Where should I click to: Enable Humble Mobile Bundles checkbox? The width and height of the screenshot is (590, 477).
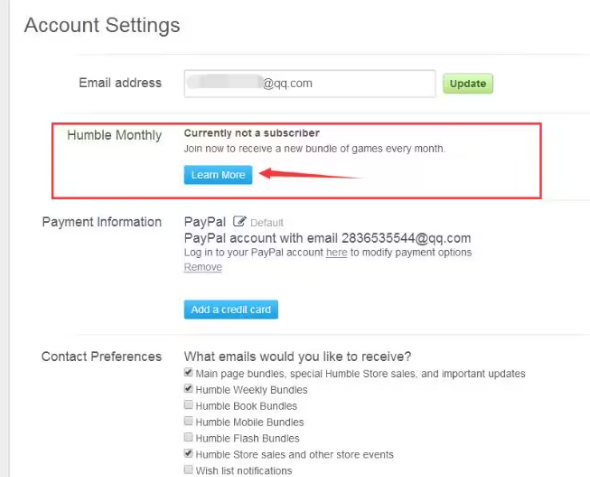pos(188,421)
